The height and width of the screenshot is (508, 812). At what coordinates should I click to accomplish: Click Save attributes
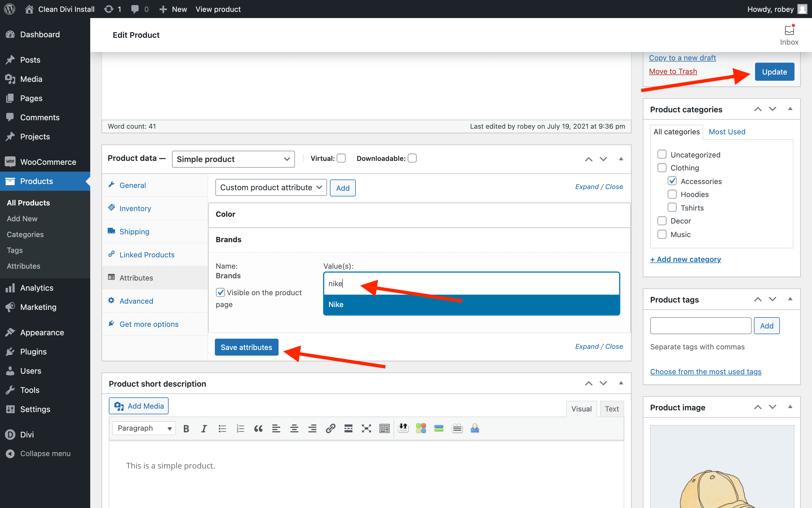pyautogui.click(x=246, y=347)
